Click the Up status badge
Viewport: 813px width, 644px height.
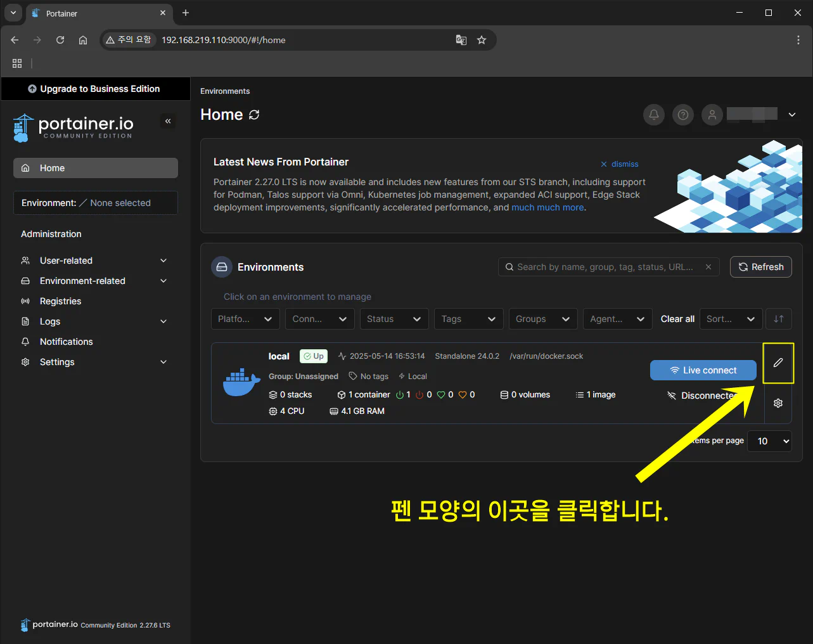point(314,356)
